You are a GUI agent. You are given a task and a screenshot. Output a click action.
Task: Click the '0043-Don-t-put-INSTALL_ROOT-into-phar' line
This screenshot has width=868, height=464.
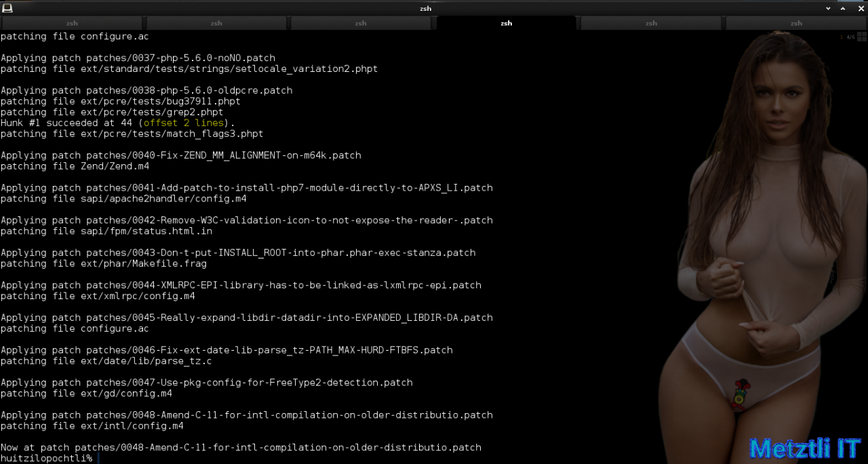pyautogui.click(x=238, y=253)
